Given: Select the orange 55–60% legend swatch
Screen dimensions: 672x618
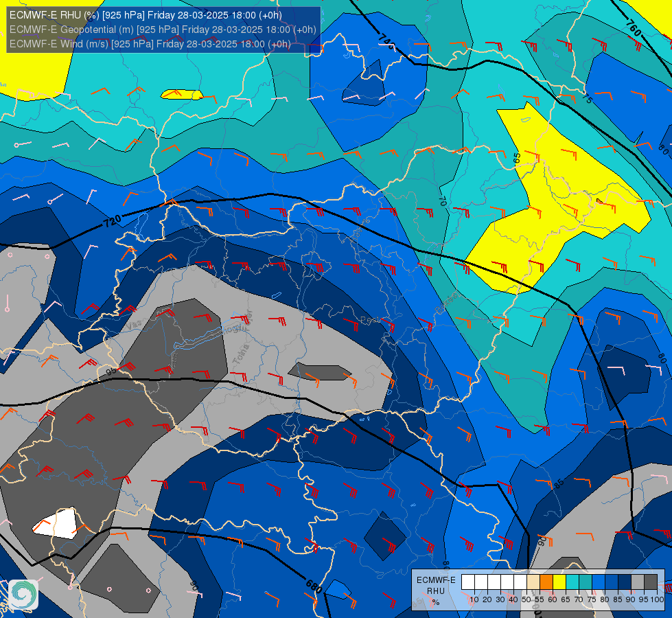Looking at the screenshot, I should [x=546, y=582].
